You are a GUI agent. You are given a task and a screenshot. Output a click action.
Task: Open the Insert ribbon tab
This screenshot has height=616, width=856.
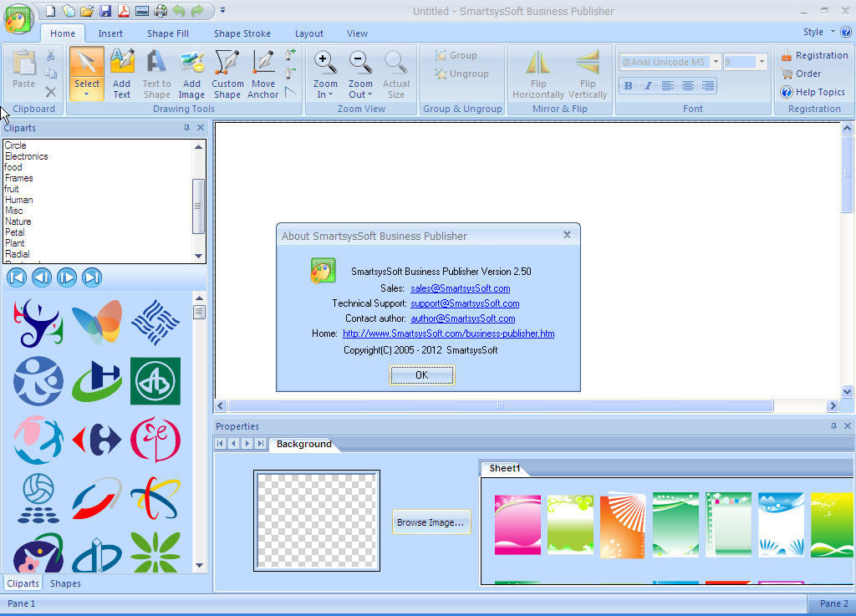point(110,33)
